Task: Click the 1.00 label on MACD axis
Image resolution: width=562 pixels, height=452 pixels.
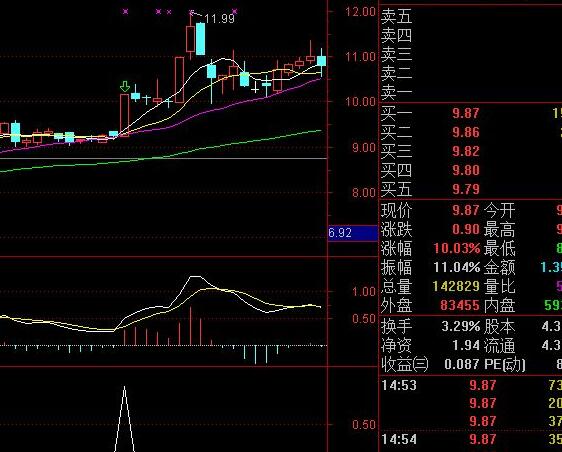Action: [363, 291]
